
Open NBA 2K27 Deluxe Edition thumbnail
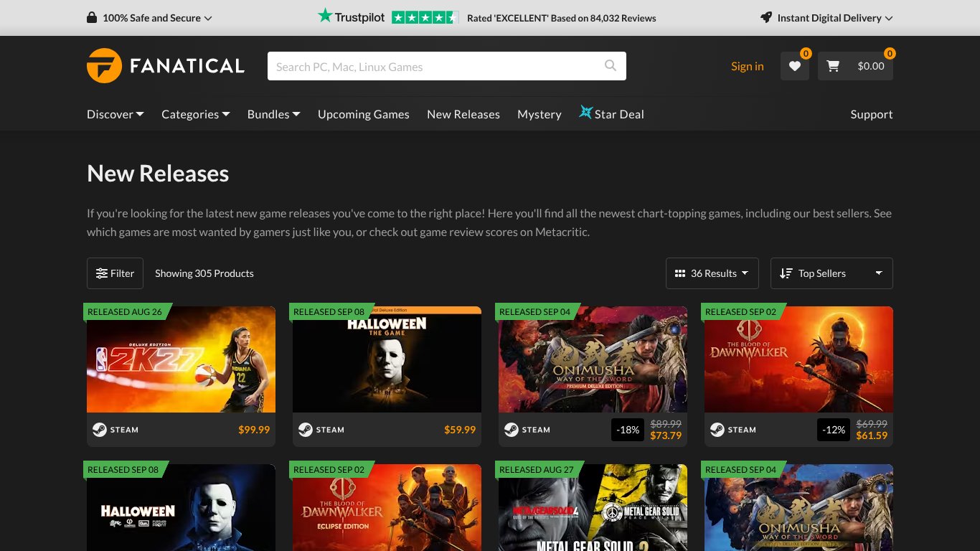coord(181,359)
